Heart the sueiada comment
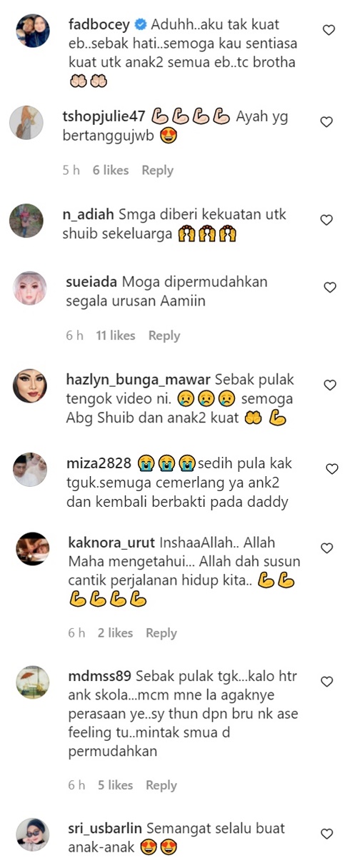The image size is (345, 868). (x=329, y=288)
